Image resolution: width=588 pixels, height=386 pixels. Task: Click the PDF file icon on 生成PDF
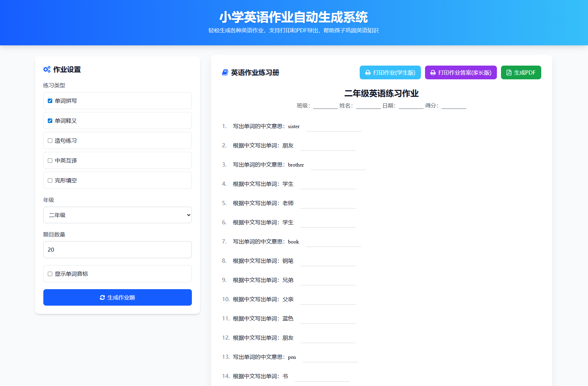pos(509,72)
